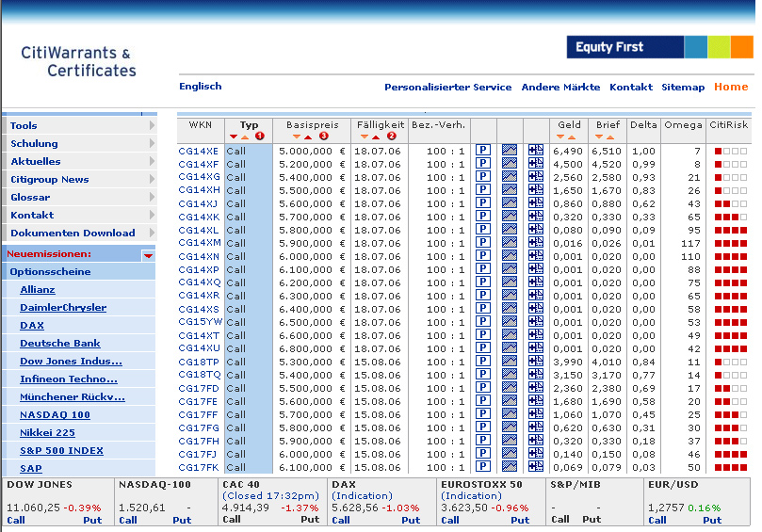The height and width of the screenshot is (532, 762).
Task: Open the Schulung sidebar menu item
Action: [x=34, y=143]
